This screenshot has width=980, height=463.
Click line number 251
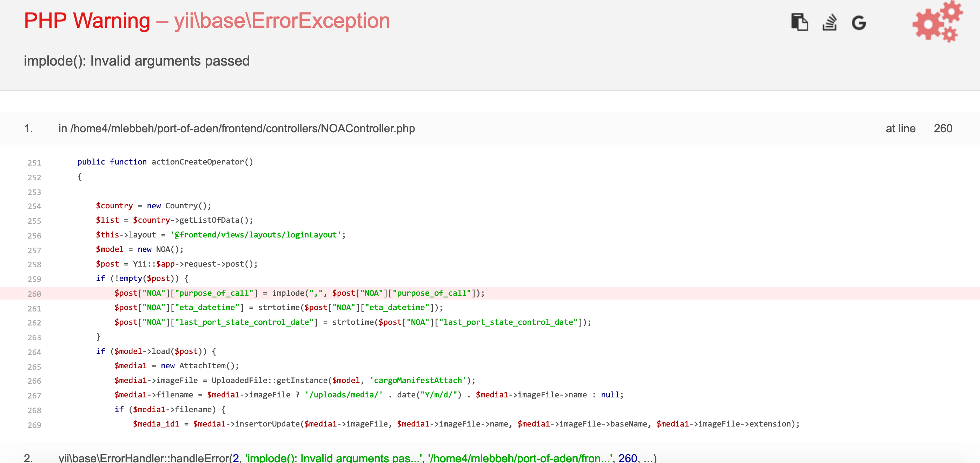34,163
